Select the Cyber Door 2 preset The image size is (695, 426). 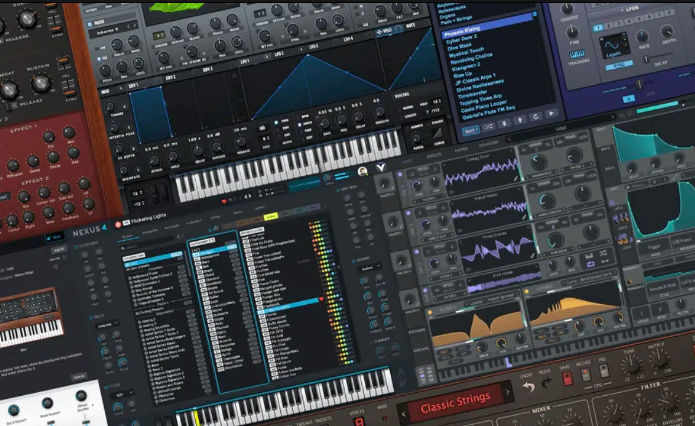(462, 39)
